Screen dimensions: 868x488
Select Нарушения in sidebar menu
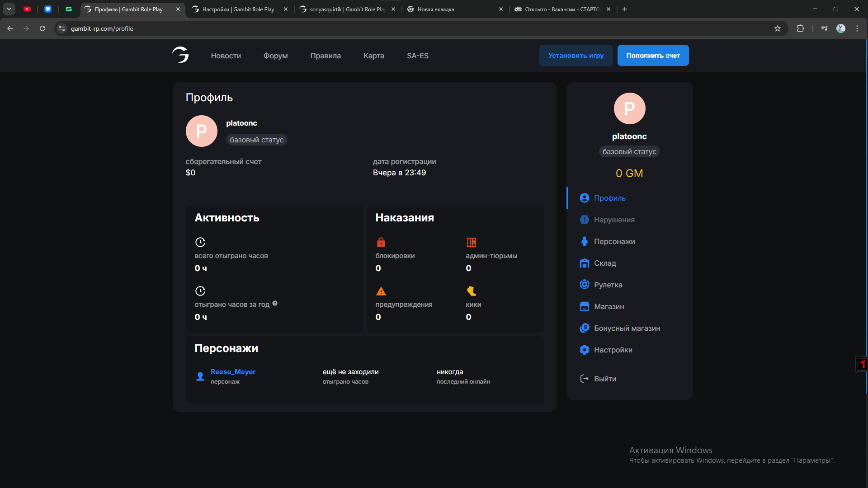tap(614, 220)
